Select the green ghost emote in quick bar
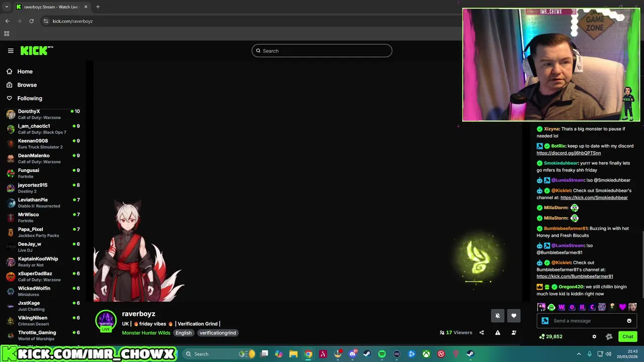644x362 pixels. click(551, 307)
